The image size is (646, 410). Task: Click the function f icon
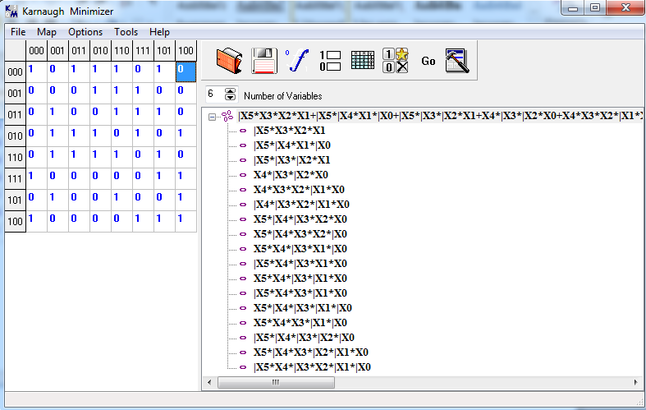pos(297,61)
